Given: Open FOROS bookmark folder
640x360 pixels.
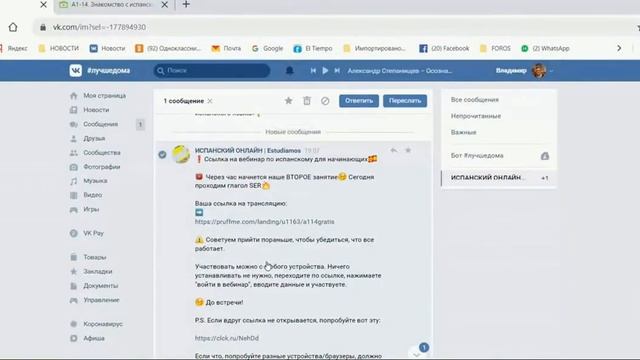Looking at the screenshot, I should 495,48.
